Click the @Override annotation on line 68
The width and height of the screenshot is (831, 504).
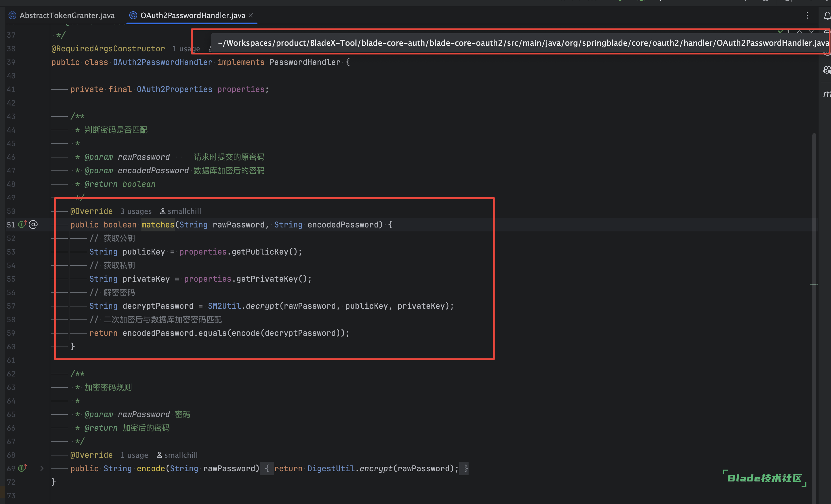(x=91, y=455)
